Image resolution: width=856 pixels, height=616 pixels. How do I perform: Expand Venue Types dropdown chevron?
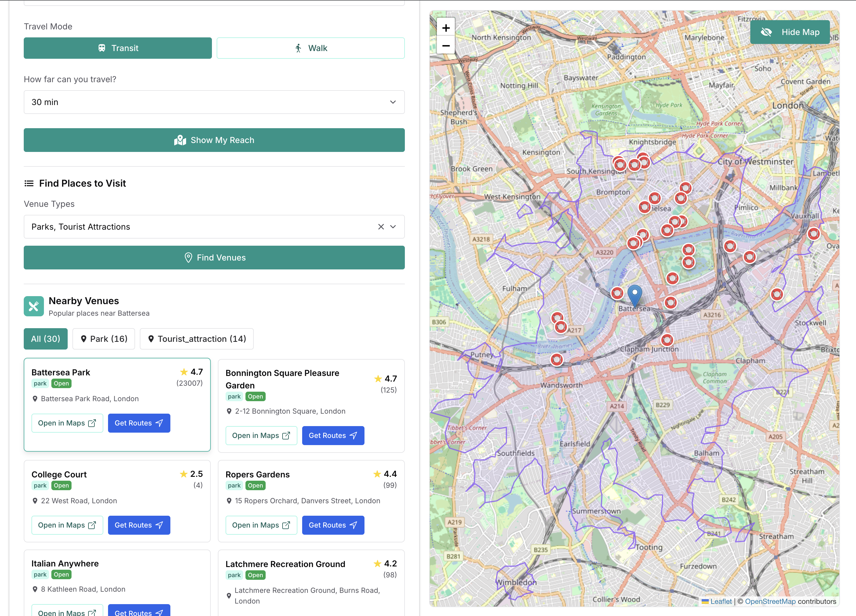393,227
